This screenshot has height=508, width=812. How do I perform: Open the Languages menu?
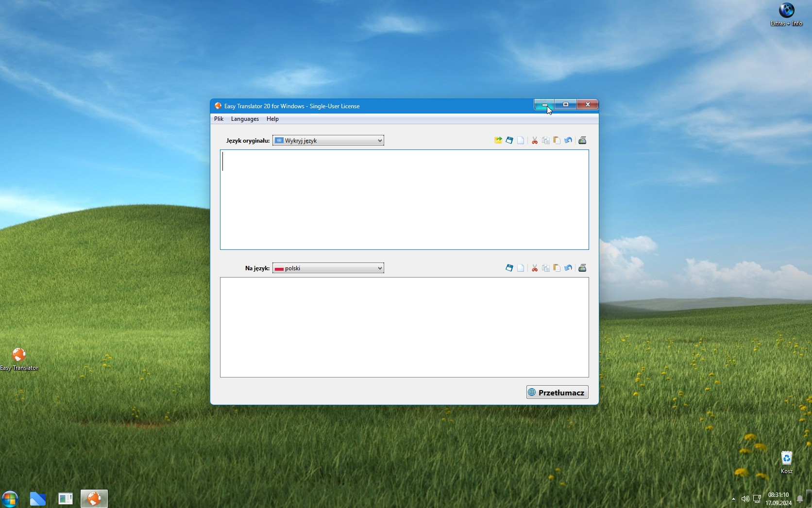coord(245,119)
